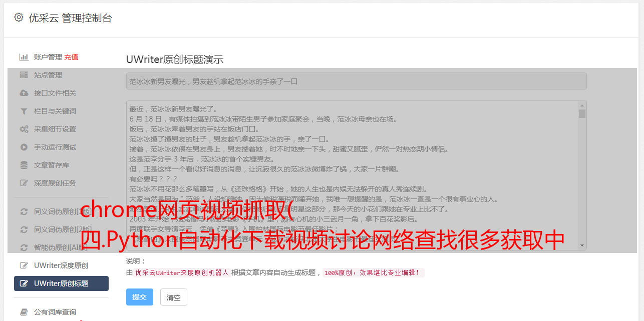The image size is (644, 321).
Task: Click the title input field at top
Action: [x=356, y=81]
